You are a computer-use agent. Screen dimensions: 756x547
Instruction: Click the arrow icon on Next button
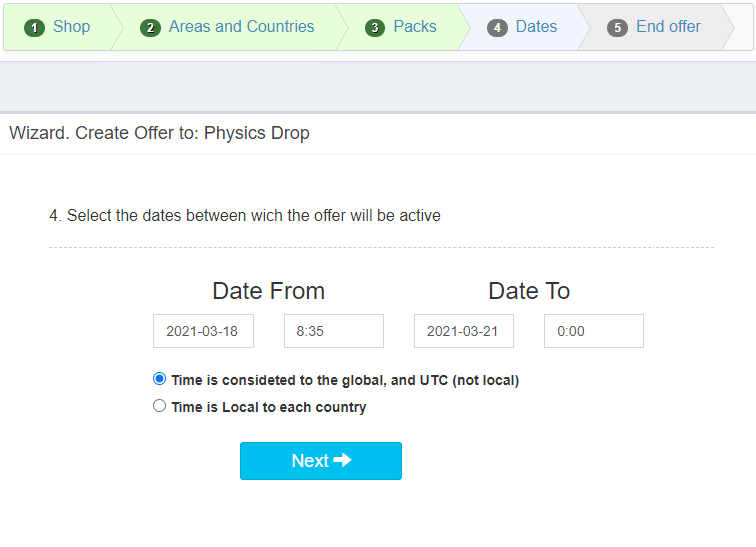point(342,460)
